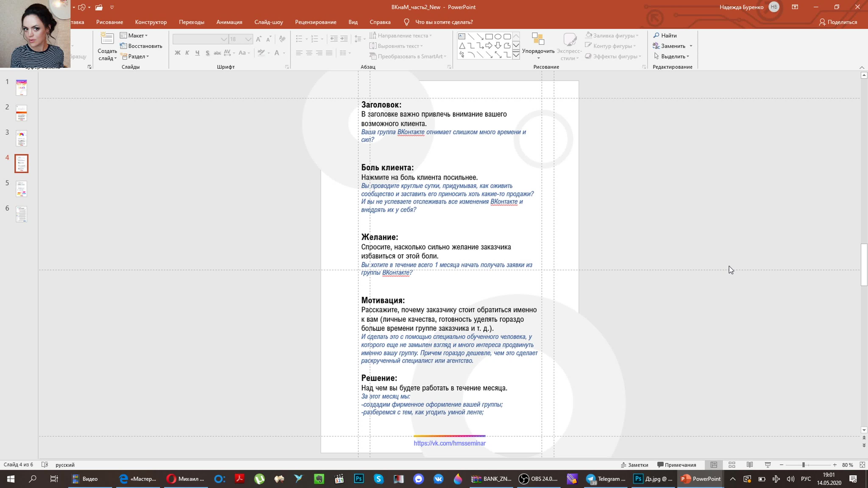Click Найти to search text

(665, 35)
